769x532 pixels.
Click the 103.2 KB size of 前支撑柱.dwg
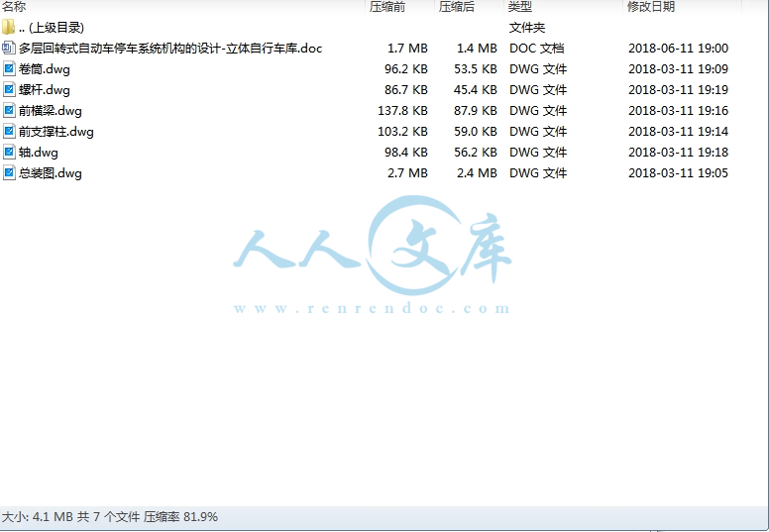point(402,132)
